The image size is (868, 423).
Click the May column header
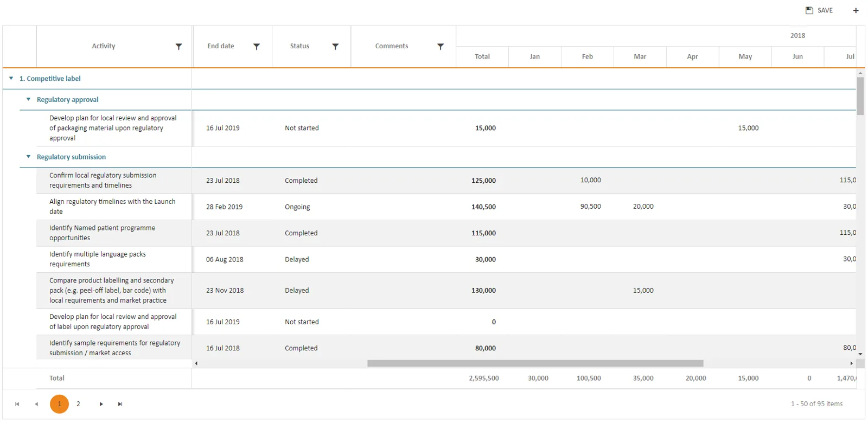pos(745,56)
